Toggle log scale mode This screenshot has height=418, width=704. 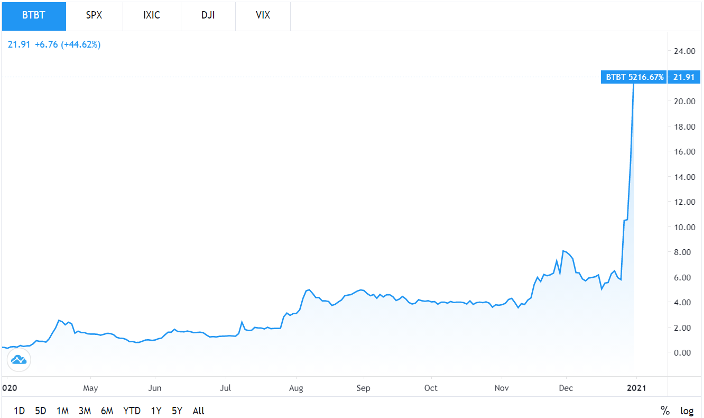[x=687, y=410]
